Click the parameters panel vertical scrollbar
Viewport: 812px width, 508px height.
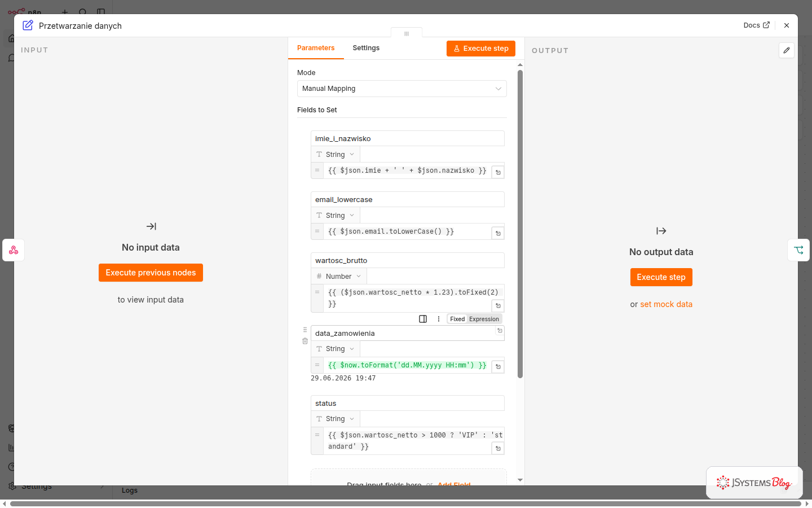(520, 224)
